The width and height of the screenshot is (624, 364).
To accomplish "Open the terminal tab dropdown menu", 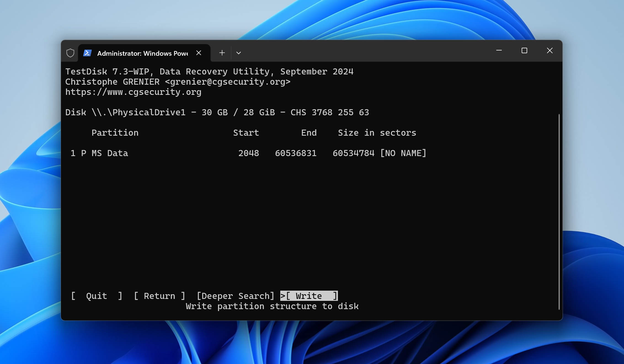I will click(239, 52).
